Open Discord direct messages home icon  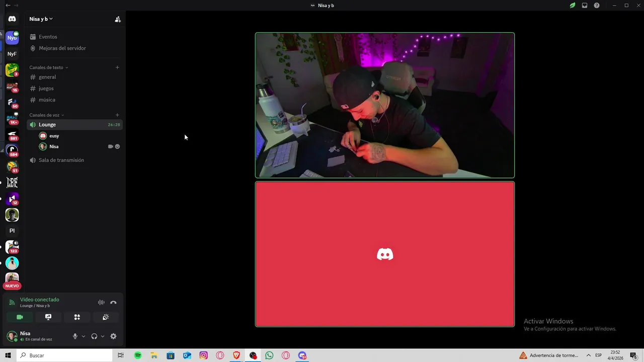coord(12,19)
